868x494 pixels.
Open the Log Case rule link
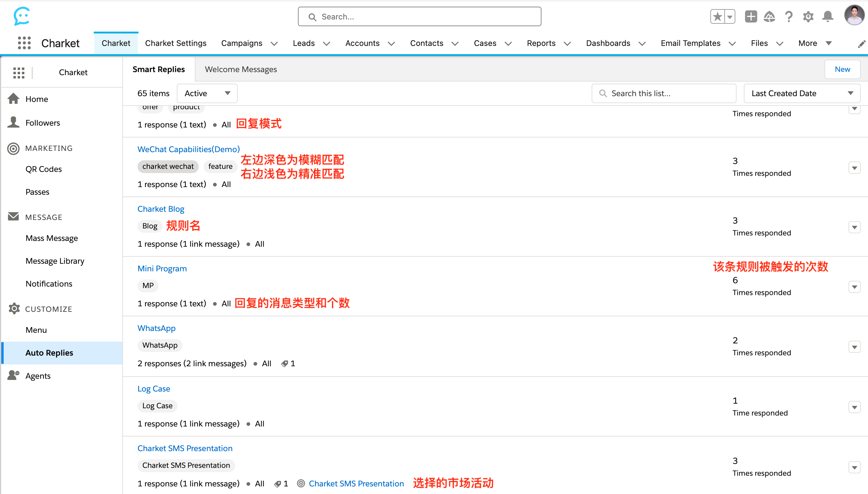tap(153, 389)
